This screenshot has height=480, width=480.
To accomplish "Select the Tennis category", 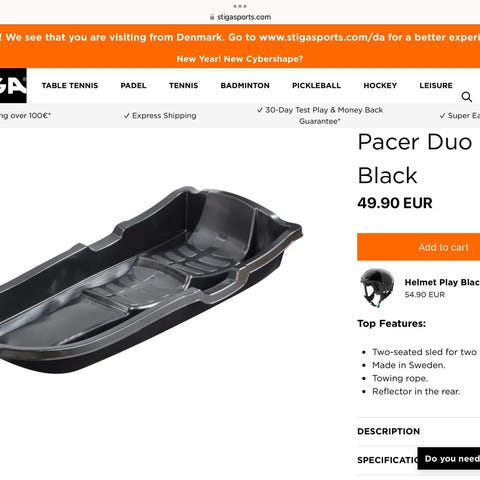I will pos(183,86).
